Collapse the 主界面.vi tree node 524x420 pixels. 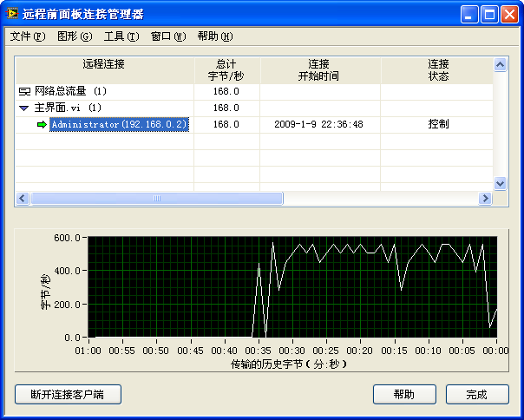pos(23,108)
